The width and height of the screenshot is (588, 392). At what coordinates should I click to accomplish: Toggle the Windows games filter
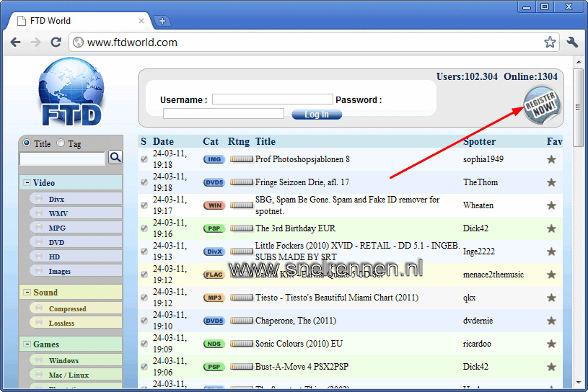[76, 360]
